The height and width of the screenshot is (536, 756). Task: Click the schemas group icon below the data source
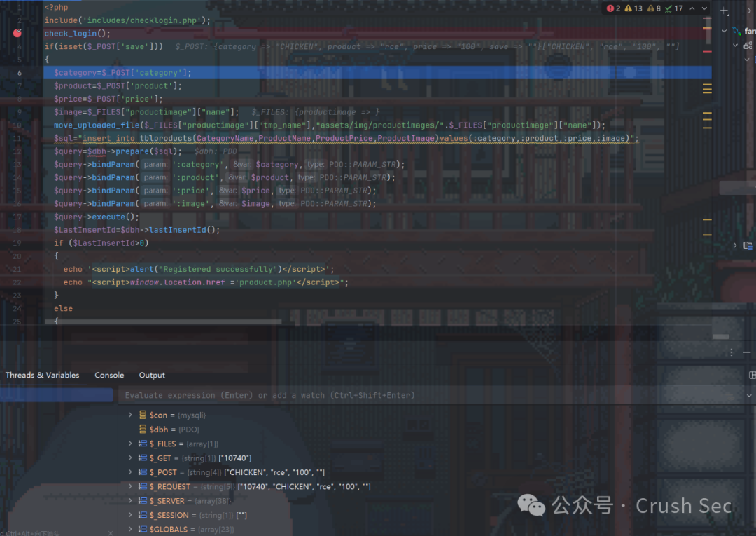point(748,46)
